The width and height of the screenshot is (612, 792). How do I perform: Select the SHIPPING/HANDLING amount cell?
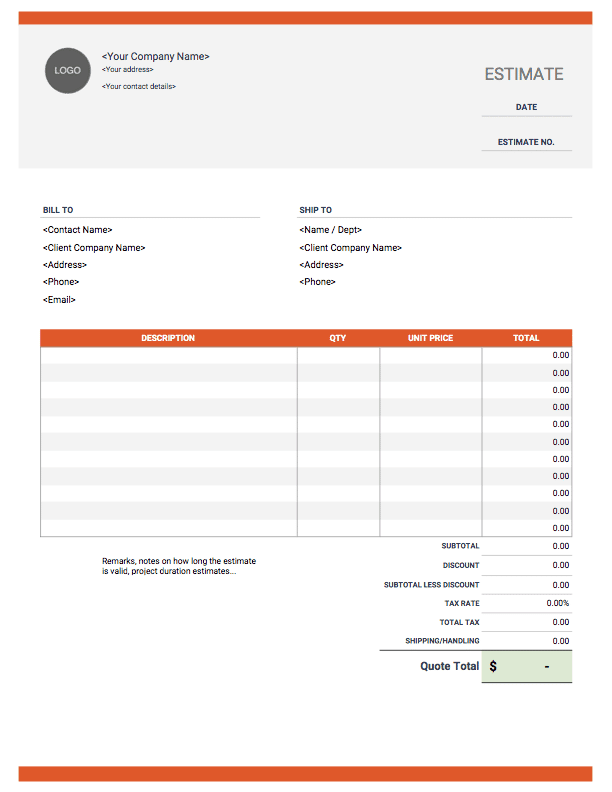tap(527, 641)
